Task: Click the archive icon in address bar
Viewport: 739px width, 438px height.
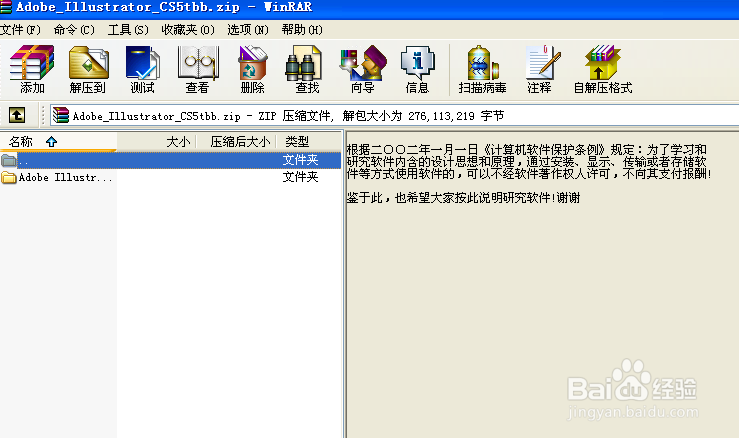Action: pyautogui.click(x=61, y=115)
